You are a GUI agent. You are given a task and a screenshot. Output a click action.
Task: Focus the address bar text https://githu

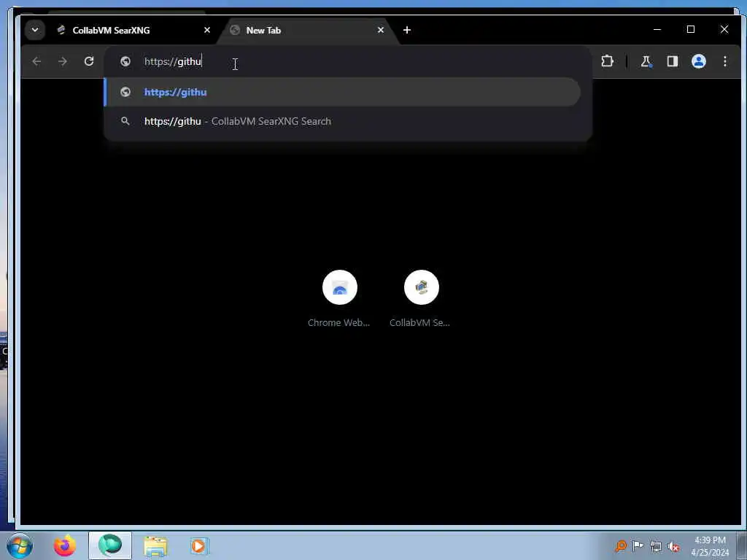(x=173, y=62)
